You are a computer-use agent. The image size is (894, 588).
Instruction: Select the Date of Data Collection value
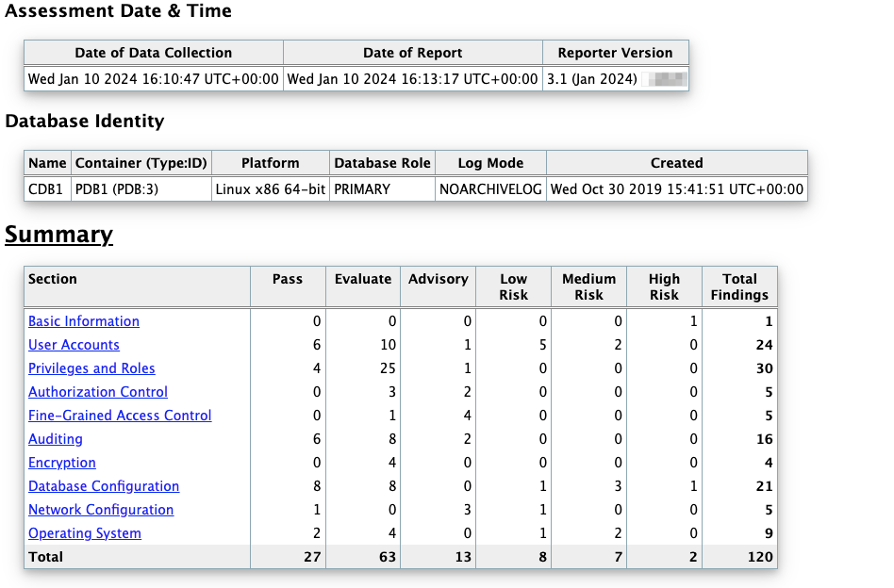pos(154,78)
